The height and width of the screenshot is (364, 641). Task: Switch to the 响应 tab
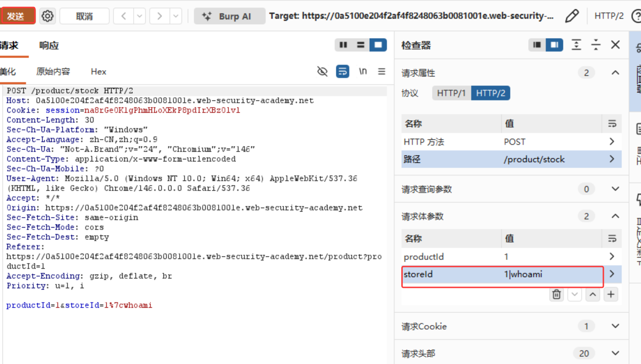coord(49,45)
